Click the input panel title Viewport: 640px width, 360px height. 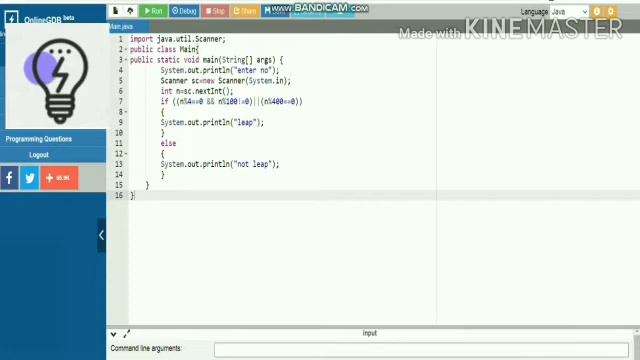click(x=370, y=333)
